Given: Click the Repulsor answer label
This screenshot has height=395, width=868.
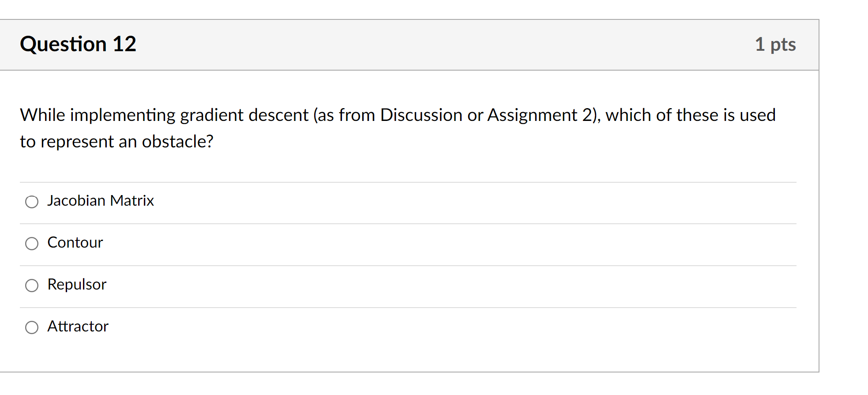Looking at the screenshot, I should click(x=76, y=285).
